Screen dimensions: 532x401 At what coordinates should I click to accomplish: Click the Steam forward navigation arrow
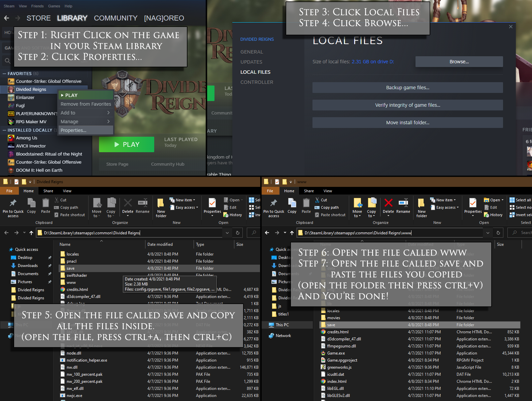pyautogui.click(x=18, y=18)
